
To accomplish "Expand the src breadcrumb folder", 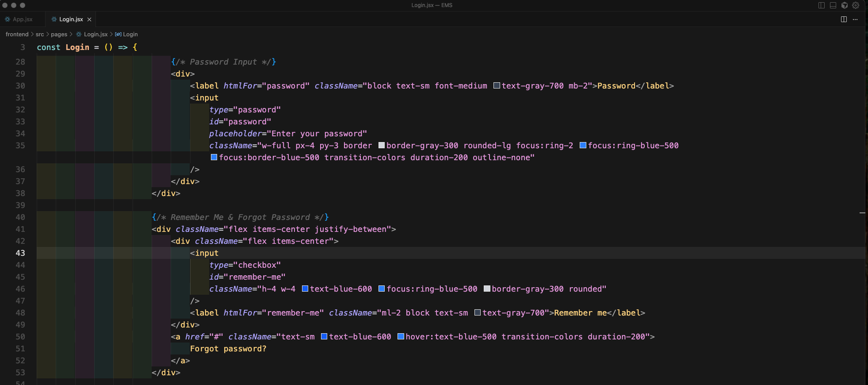I will tap(40, 35).
